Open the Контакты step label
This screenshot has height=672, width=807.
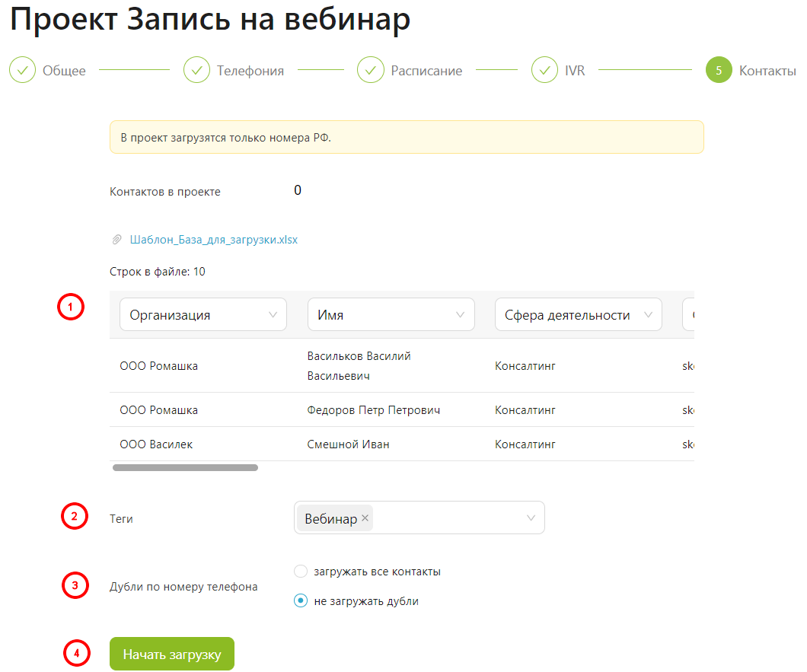pyautogui.click(x=767, y=71)
